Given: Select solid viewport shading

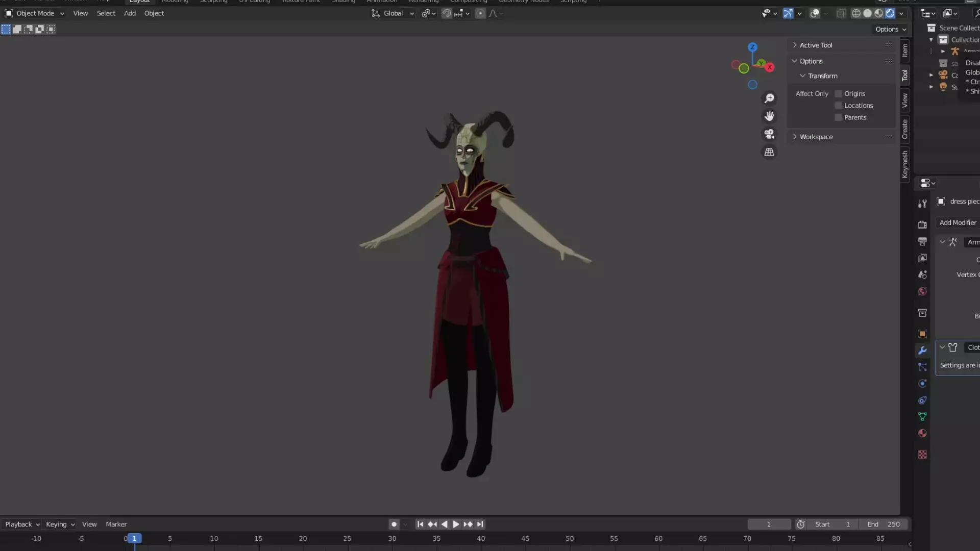Looking at the screenshot, I should (867, 13).
